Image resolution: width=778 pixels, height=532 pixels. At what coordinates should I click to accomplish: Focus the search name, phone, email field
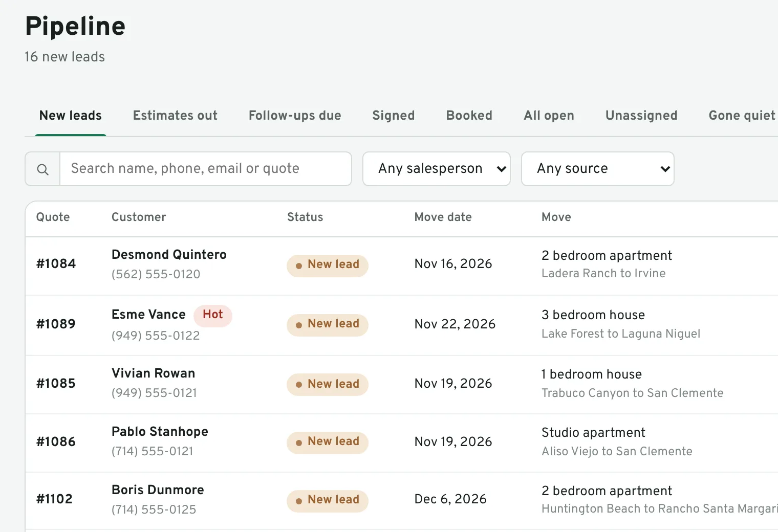(206, 169)
